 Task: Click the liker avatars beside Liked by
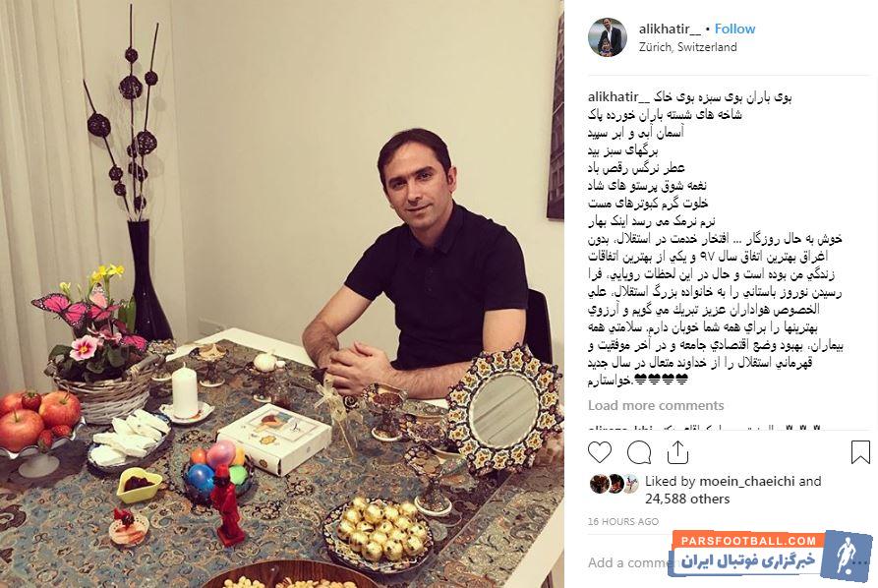coord(614,483)
